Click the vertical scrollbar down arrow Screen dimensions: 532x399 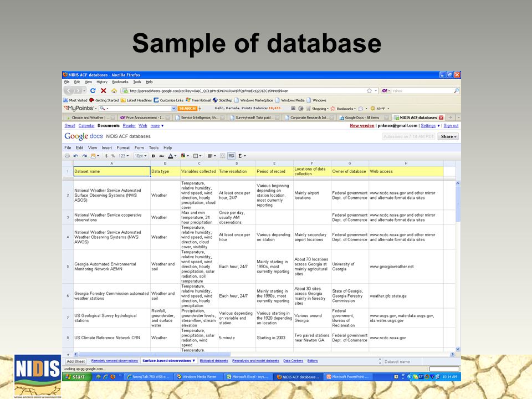coord(458,349)
